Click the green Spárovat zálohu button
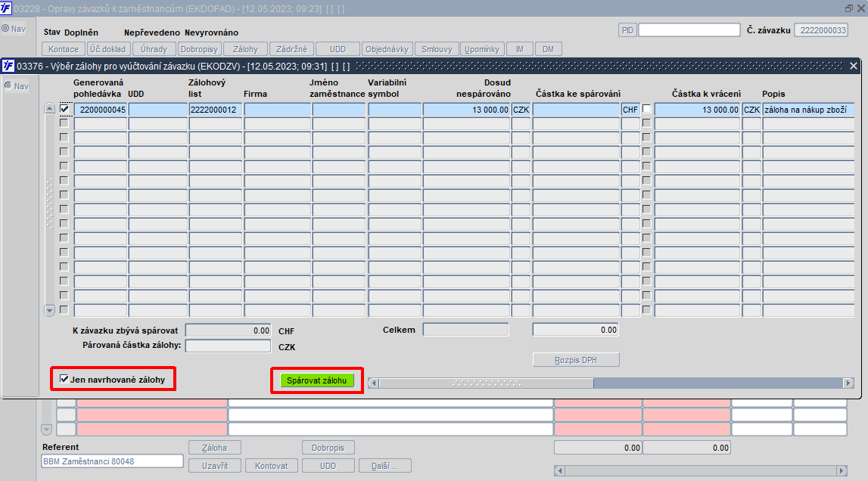Image resolution: width=868 pixels, height=481 pixels. [x=316, y=381]
